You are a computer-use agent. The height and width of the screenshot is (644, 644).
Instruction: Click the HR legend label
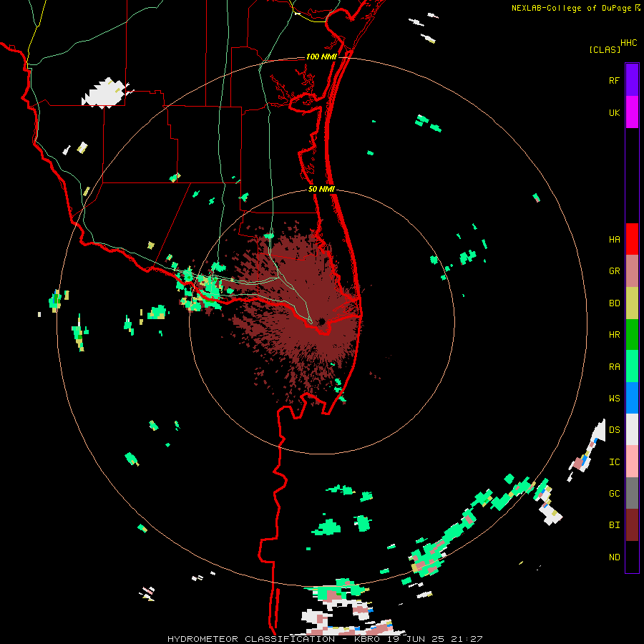point(614,335)
